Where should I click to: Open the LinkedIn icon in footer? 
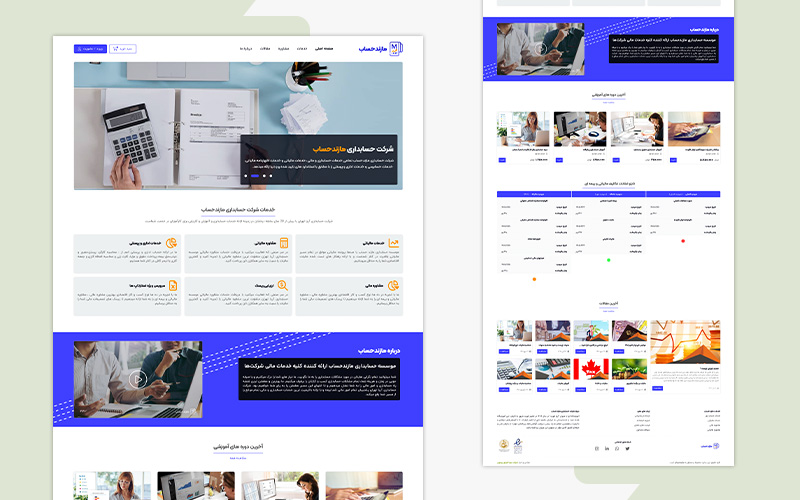click(x=607, y=448)
